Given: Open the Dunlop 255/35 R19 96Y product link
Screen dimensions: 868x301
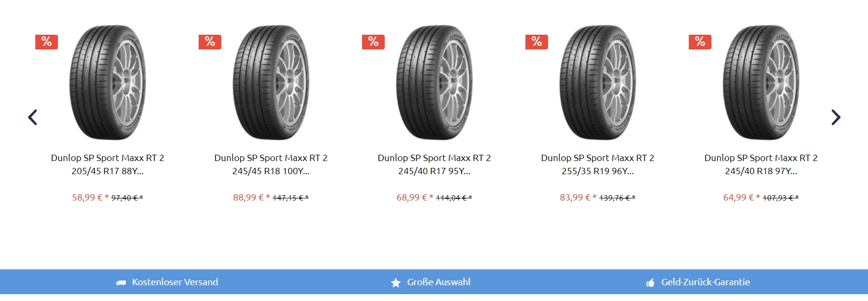Looking at the screenshot, I should [598, 164].
